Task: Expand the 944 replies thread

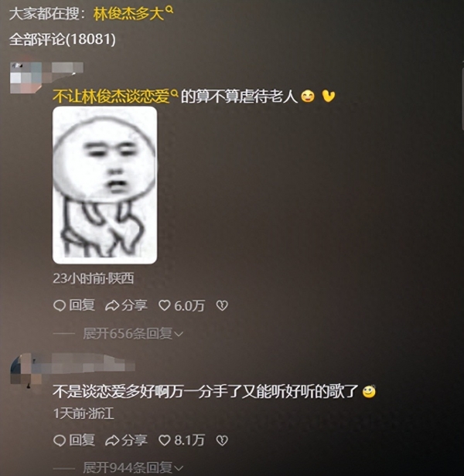Action: 133,468
